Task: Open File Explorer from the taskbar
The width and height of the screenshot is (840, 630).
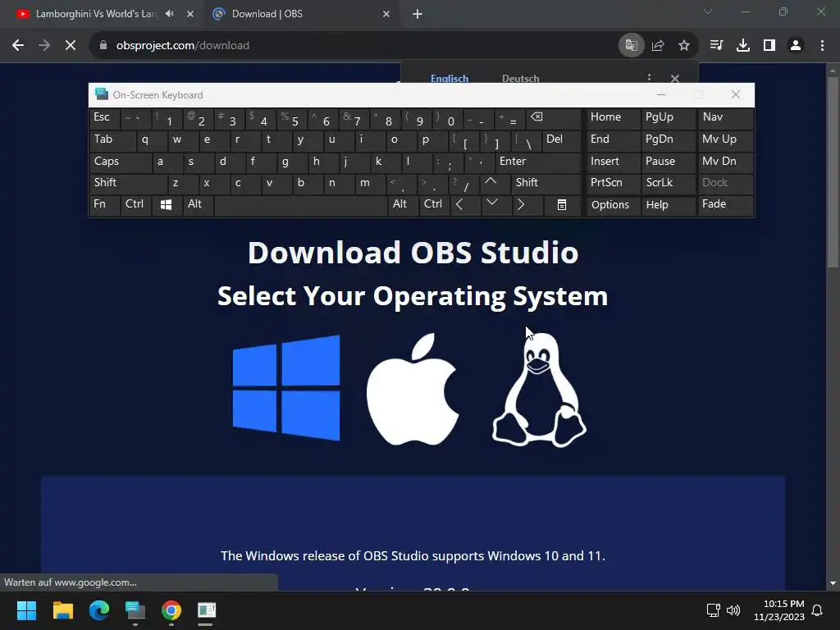Action: (x=62, y=610)
